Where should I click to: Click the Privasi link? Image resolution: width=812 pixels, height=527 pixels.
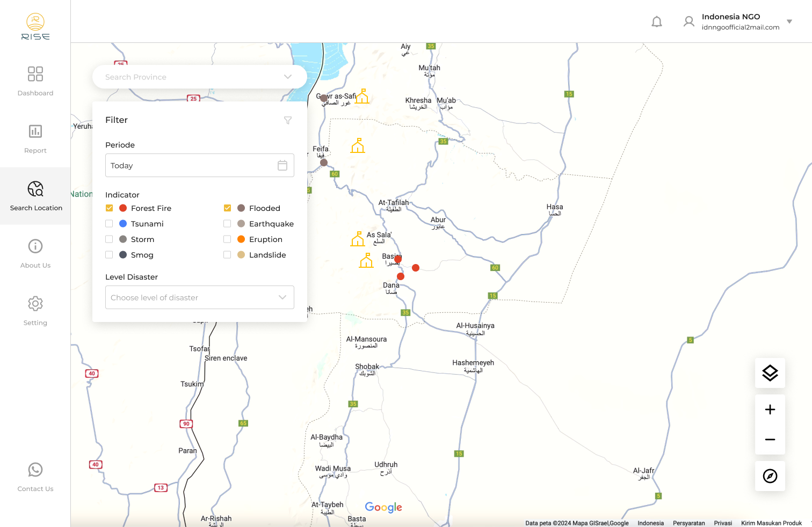[723, 523]
